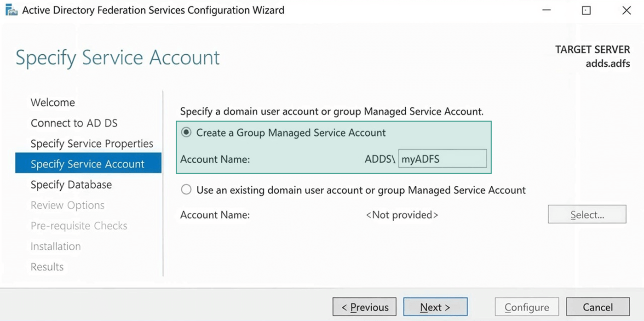Click the myADFS account name field
The image size is (644, 321).
pyautogui.click(x=442, y=159)
